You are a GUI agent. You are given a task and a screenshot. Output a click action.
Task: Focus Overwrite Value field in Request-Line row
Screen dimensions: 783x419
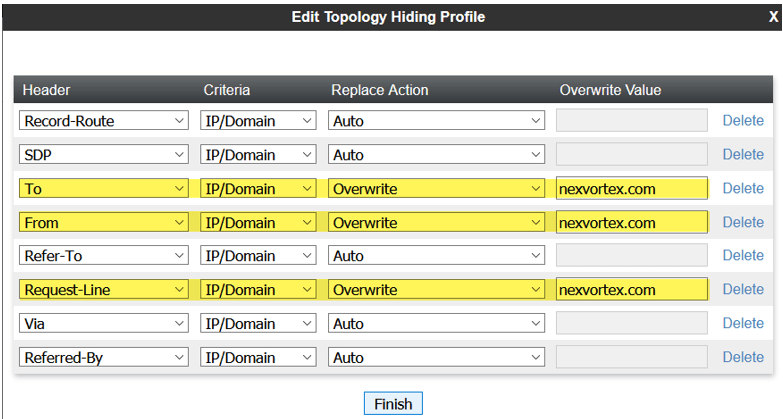632,290
